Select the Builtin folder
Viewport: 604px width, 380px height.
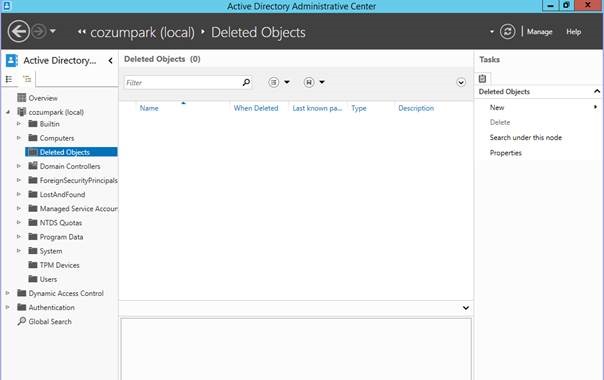tap(49, 124)
